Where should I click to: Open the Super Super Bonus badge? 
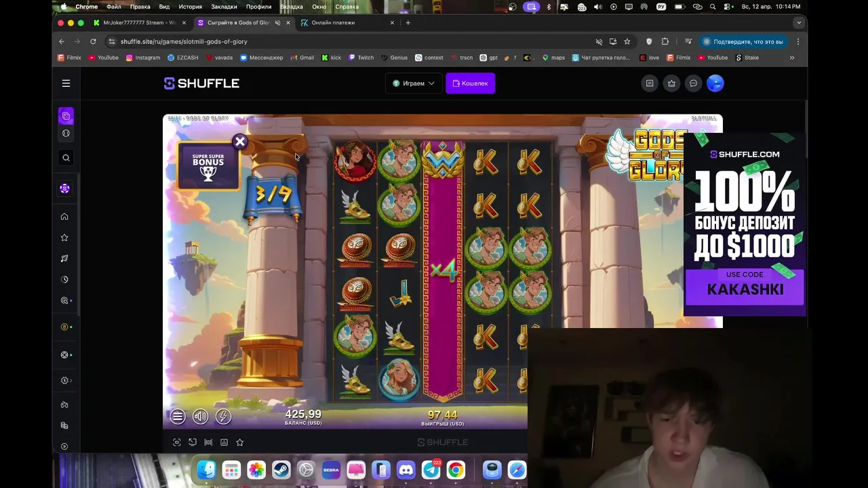208,167
